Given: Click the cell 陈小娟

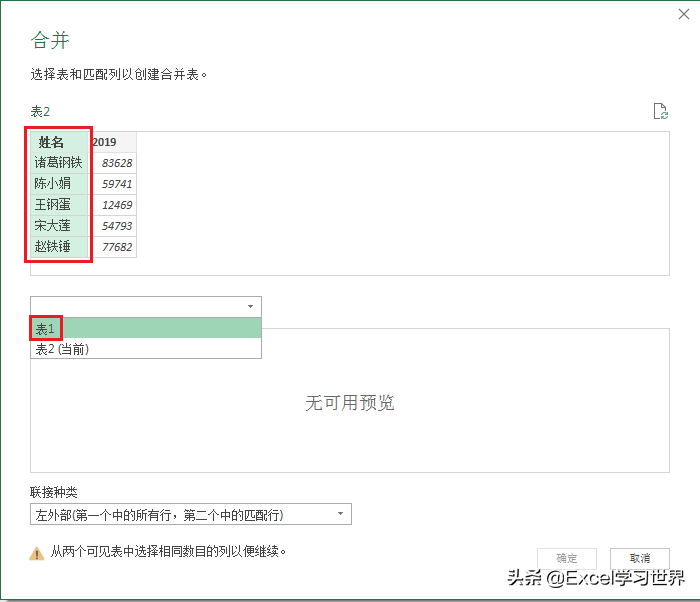Looking at the screenshot, I should 59,184.
